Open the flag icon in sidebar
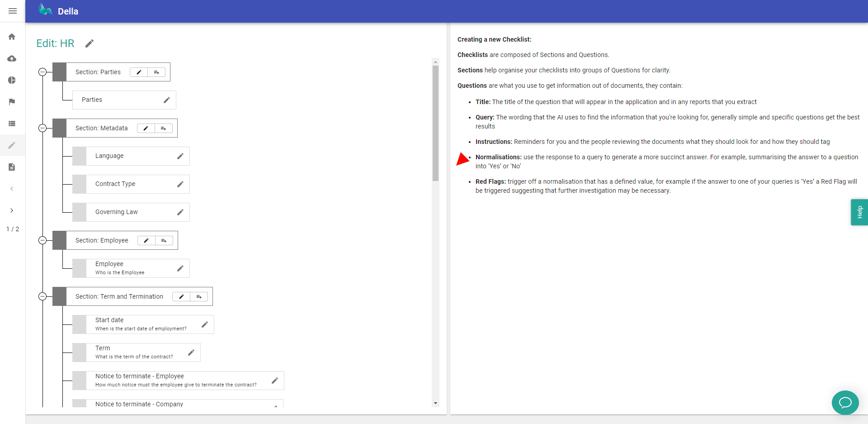 (12, 102)
